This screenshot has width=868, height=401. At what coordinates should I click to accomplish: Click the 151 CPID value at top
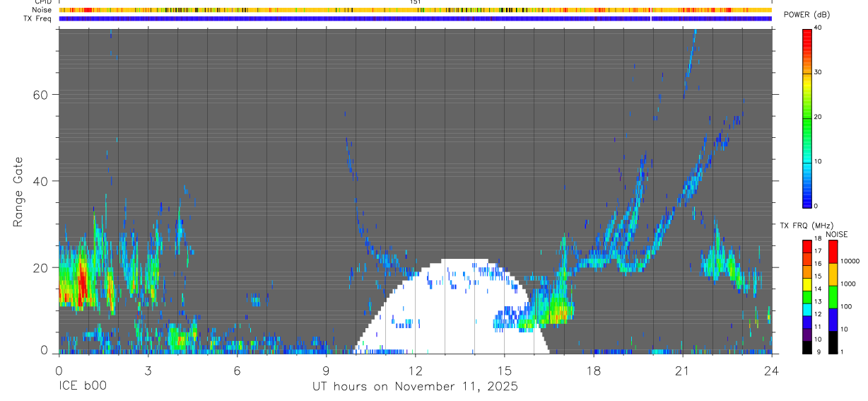(x=416, y=2)
